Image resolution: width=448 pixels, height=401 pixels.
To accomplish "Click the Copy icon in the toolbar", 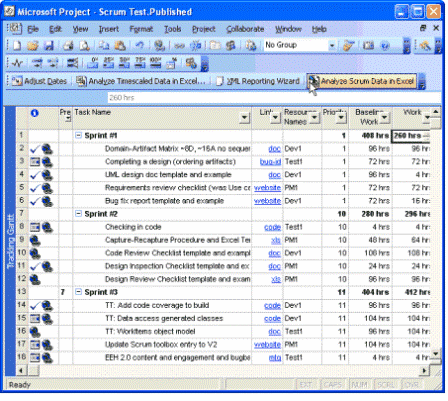I will pos(104,46).
